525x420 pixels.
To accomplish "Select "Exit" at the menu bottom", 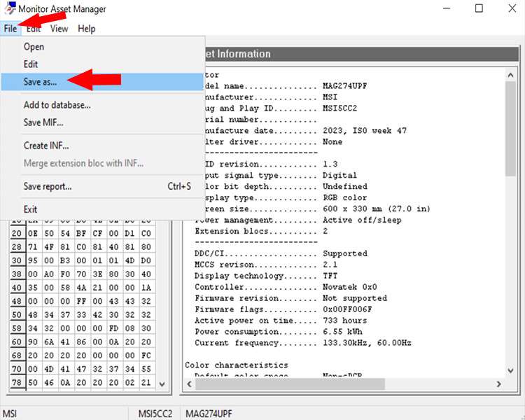I will [x=30, y=209].
